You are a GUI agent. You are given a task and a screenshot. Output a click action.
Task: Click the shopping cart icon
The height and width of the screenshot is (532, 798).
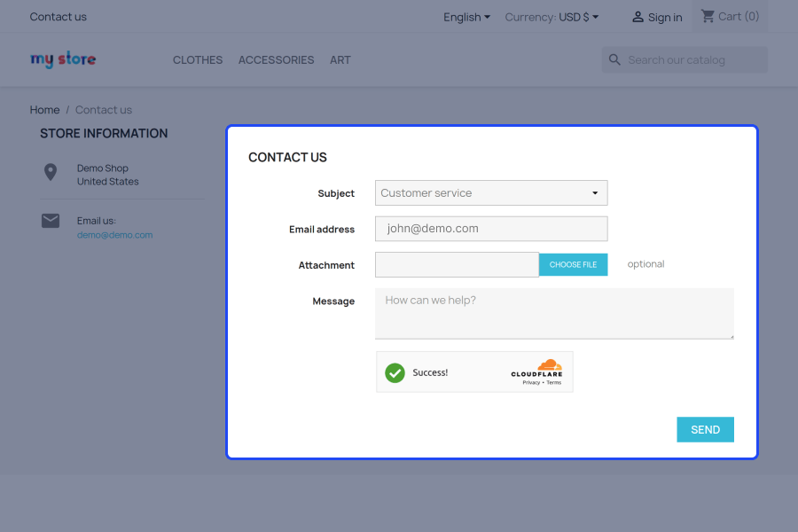tap(708, 16)
